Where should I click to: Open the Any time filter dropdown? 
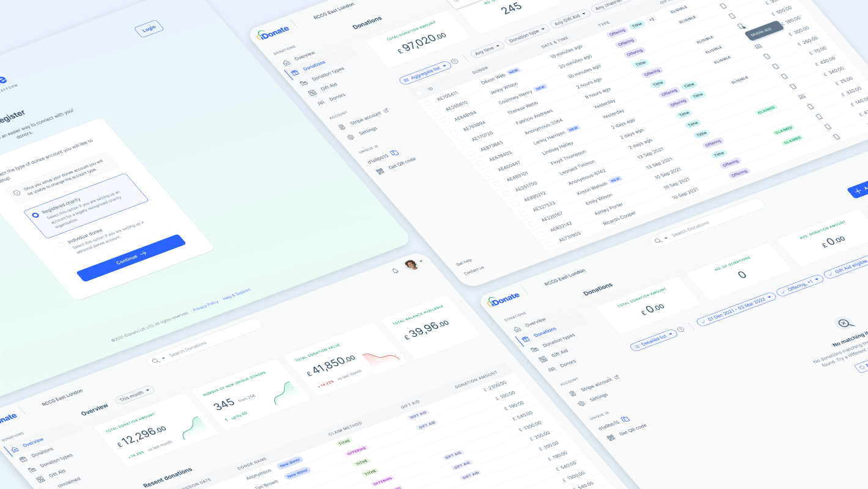488,49
